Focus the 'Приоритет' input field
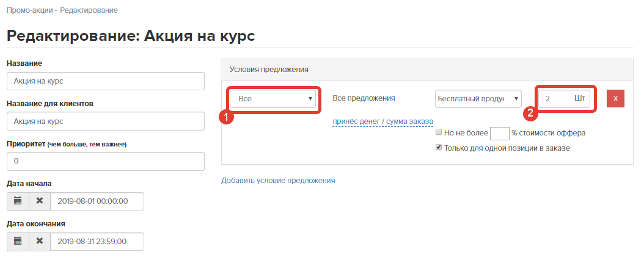This screenshot has width=644, height=266. point(106,161)
